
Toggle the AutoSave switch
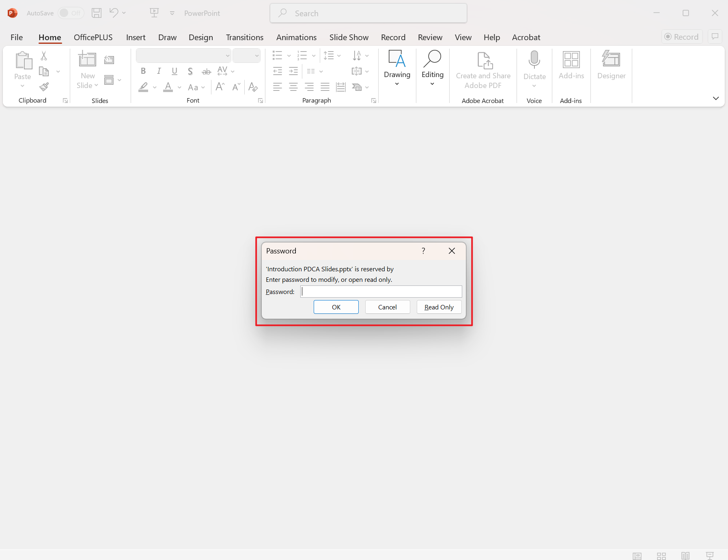(71, 13)
